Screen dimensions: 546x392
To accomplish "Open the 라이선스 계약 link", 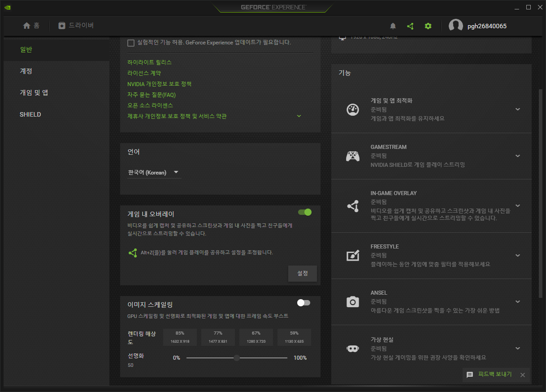I will point(144,73).
